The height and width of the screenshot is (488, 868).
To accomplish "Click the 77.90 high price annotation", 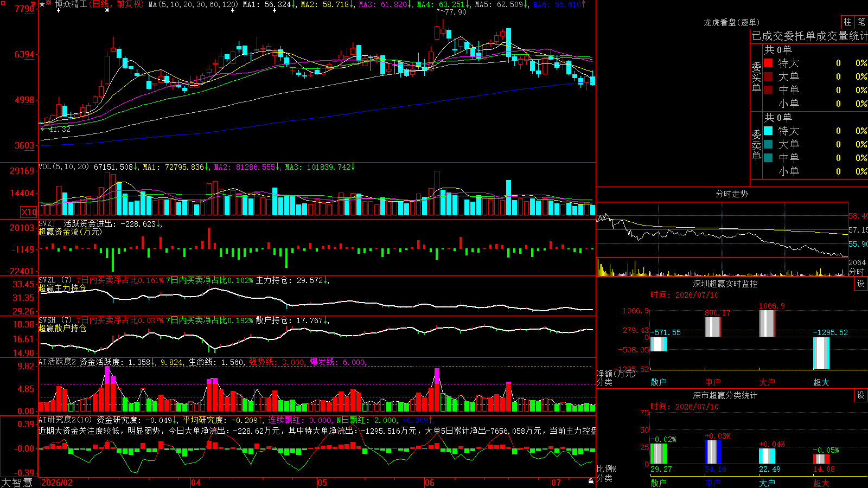I will [x=455, y=12].
